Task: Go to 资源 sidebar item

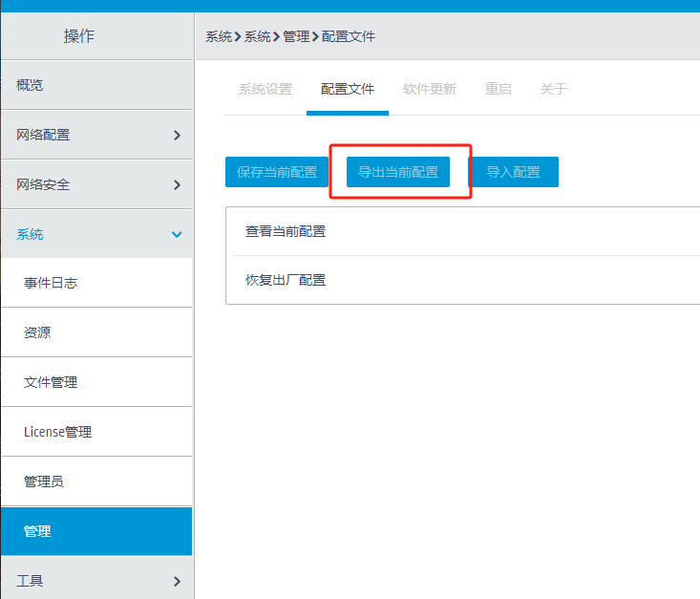Action: (37, 333)
